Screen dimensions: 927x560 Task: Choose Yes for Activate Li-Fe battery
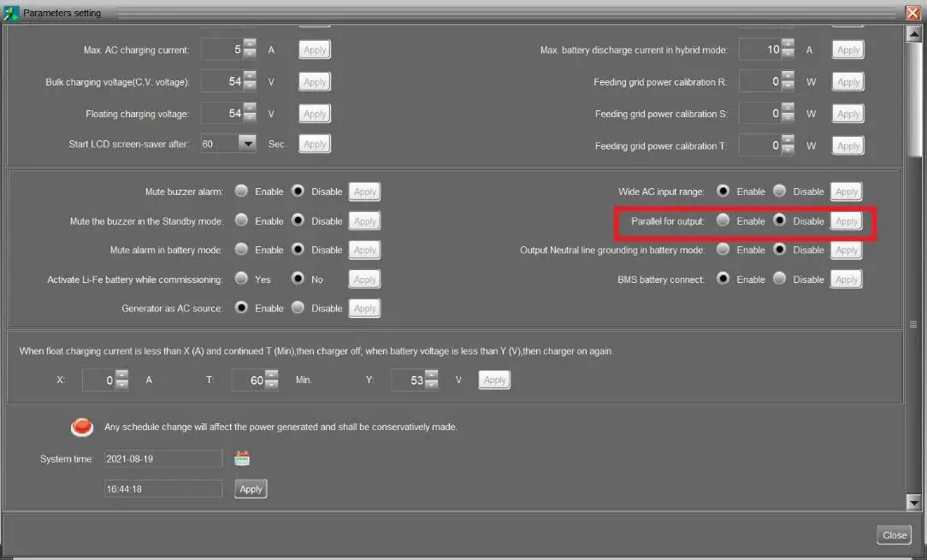pos(241,279)
